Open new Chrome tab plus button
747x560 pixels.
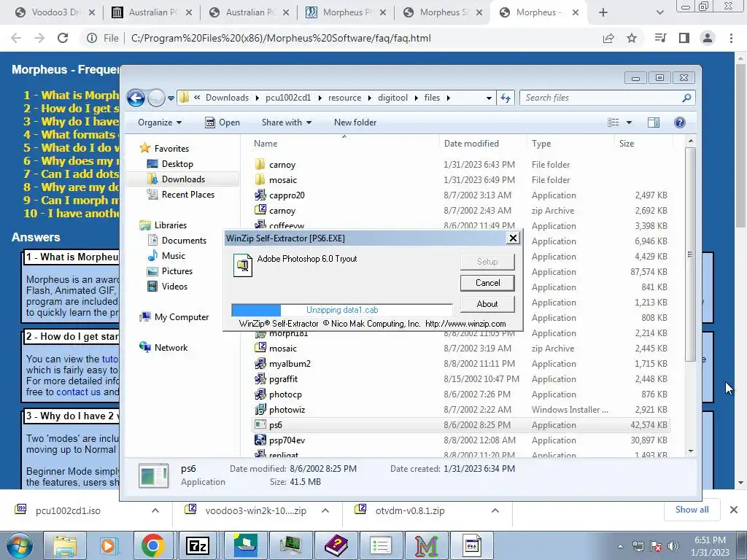click(x=603, y=12)
